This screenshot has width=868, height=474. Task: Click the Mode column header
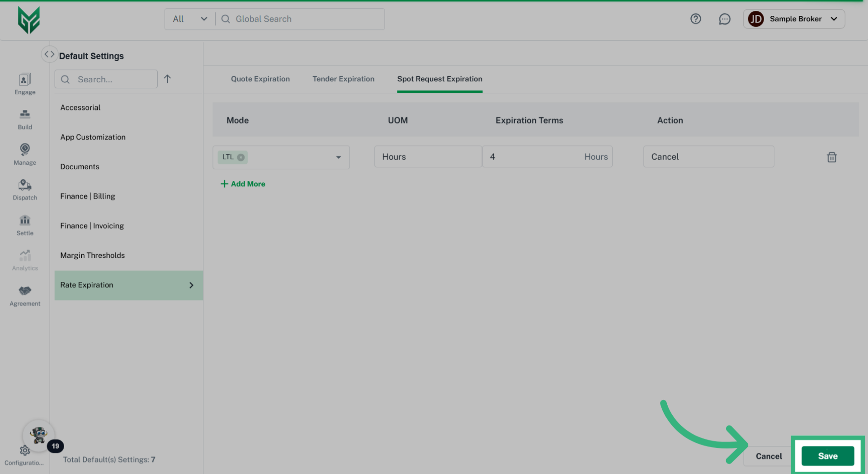click(238, 120)
